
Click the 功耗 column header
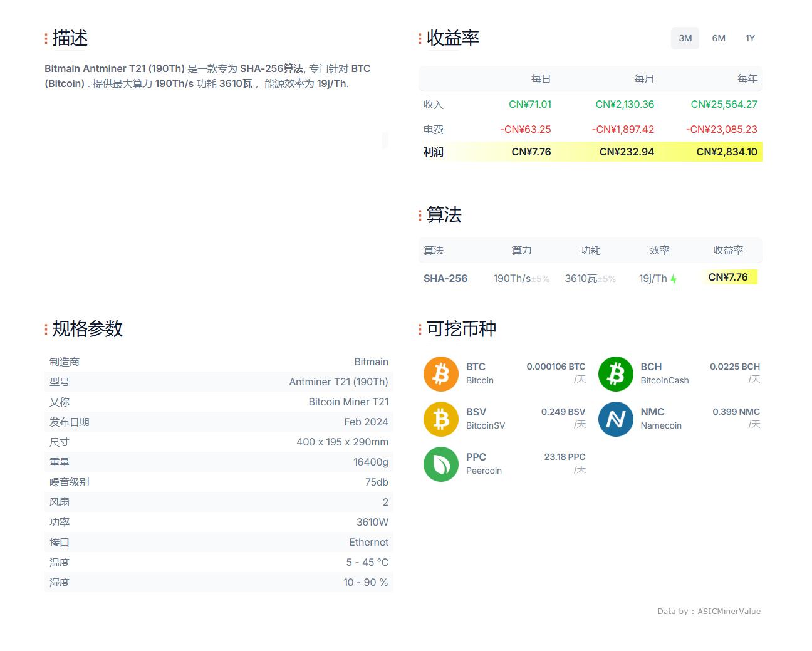click(x=590, y=251)
